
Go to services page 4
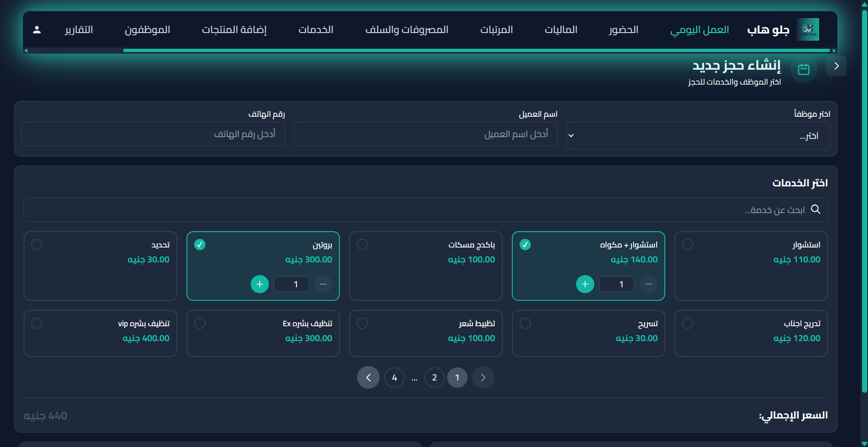[395, 377]
